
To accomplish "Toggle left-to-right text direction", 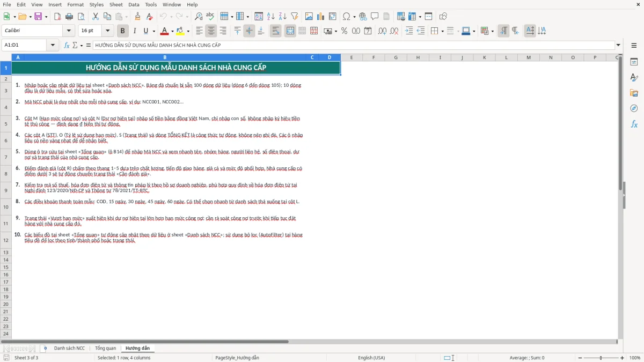I will [x=503, y=31].
